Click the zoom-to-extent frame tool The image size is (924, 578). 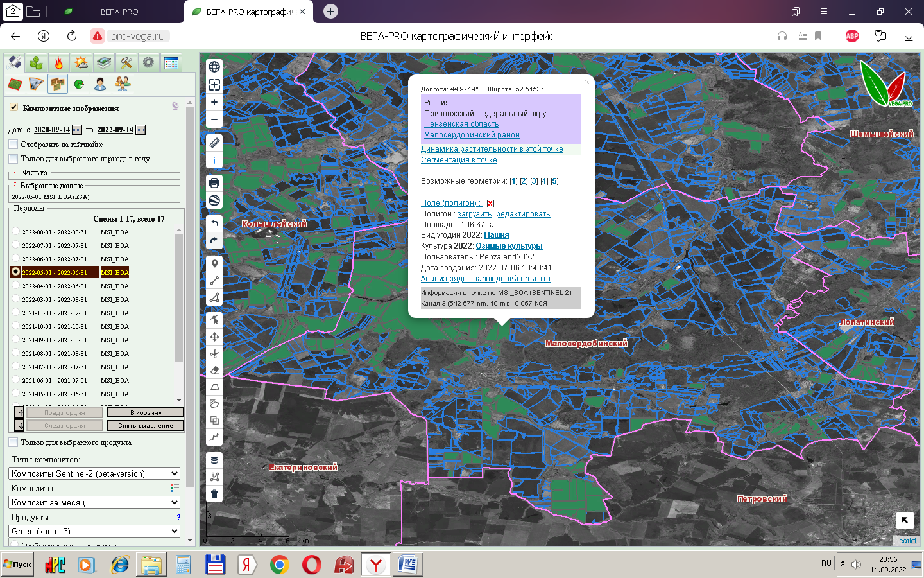(x=214, y=85)
